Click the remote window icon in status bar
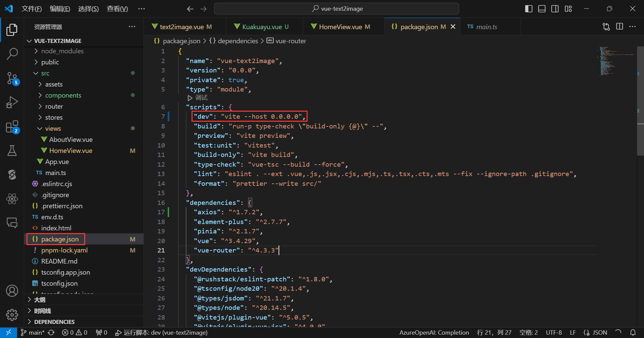Screen dimensions: 644x338 click(x=8, y=332)
